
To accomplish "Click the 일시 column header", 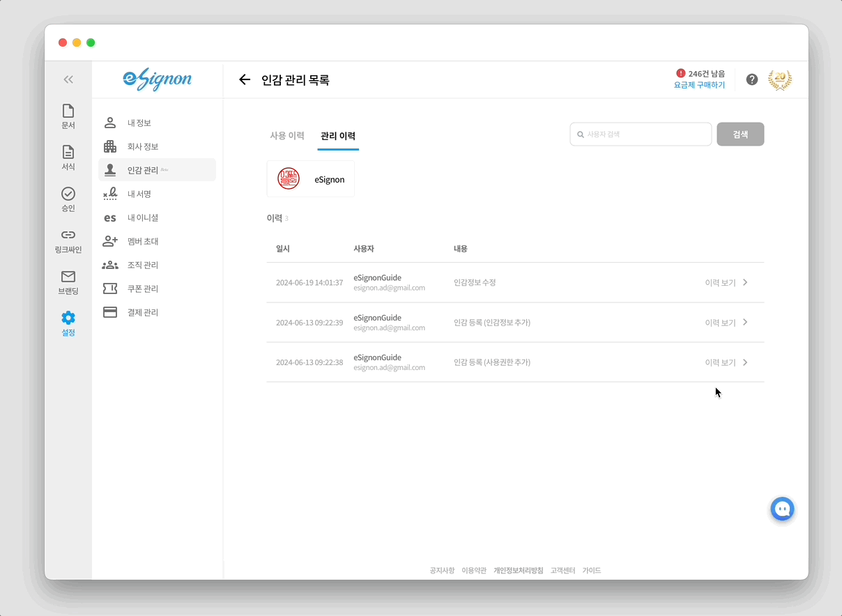I will pyautogui.click(x=283, y=249).
